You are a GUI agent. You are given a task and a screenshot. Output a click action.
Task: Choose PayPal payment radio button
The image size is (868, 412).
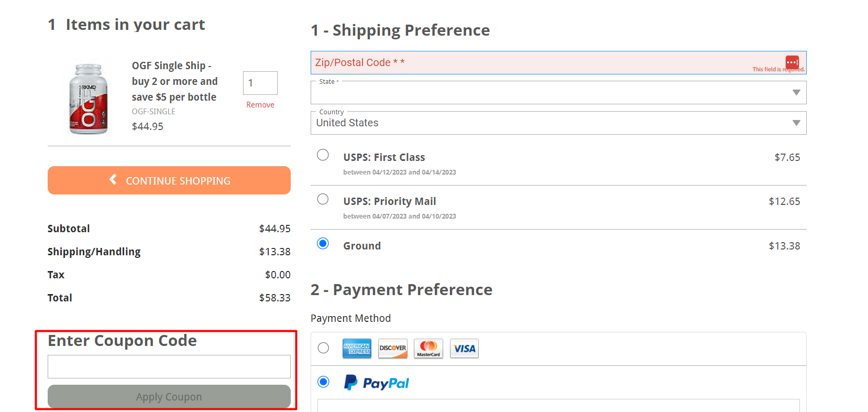(323, 382)
